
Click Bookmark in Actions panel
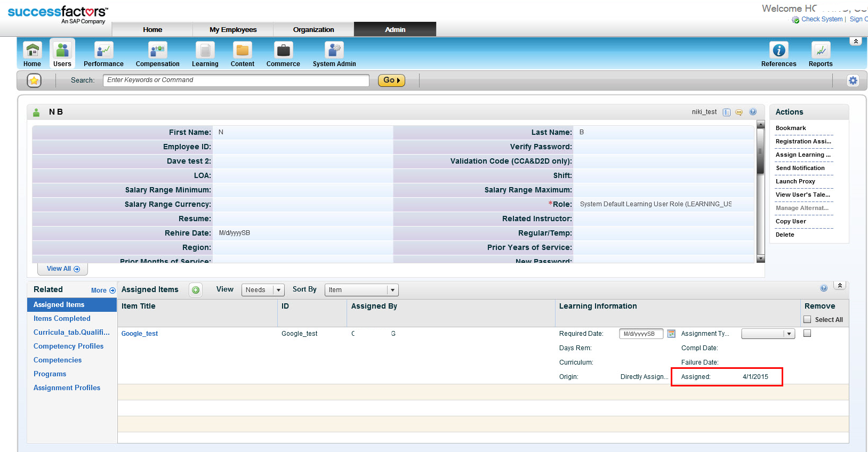[x=791, y=128]
